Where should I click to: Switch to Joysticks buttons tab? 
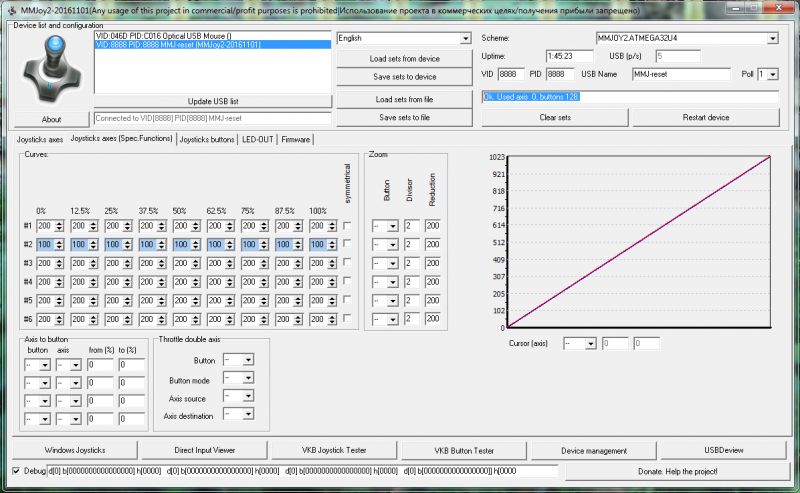[x=207, y=139]
